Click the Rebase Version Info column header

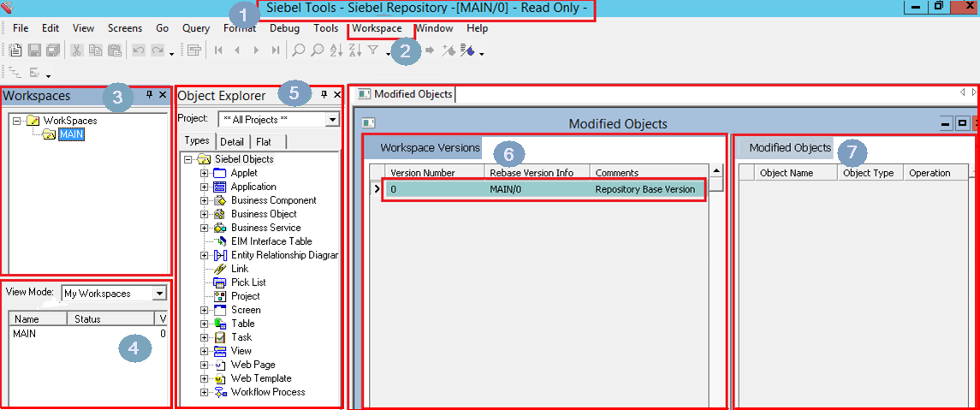[x=538, y=173]
